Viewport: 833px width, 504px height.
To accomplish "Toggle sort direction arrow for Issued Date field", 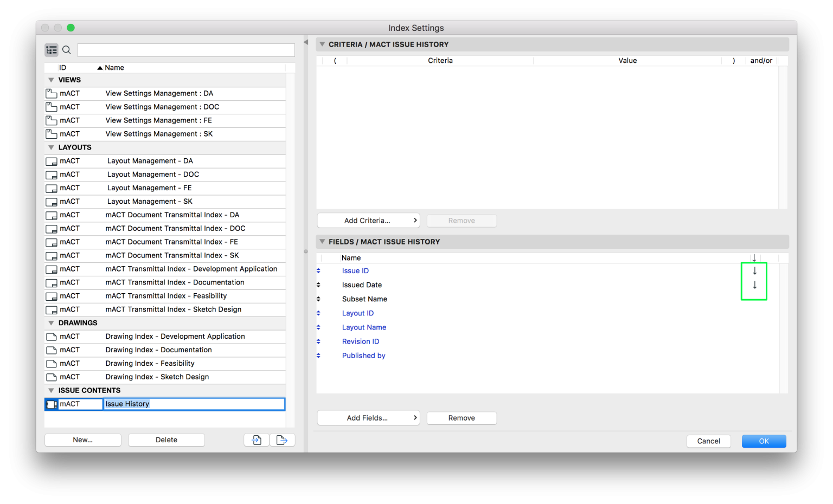I will coord(754,285).
